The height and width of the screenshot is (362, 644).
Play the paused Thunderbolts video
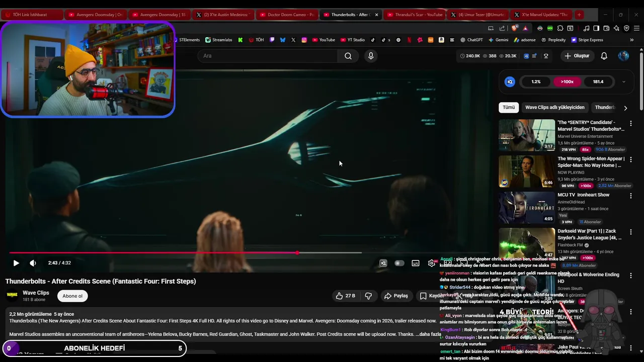pyautogui.click(x=16, y=263)
